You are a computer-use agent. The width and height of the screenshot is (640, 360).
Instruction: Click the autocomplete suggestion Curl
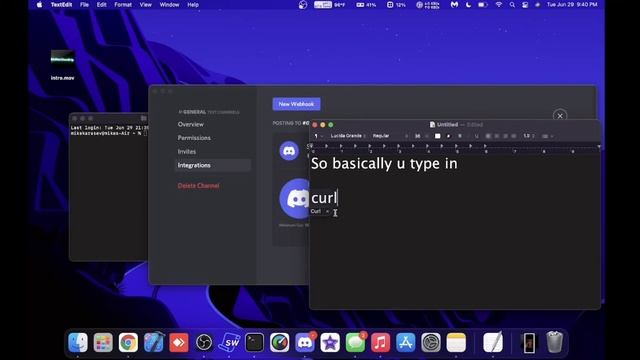[x=316, y=211]
